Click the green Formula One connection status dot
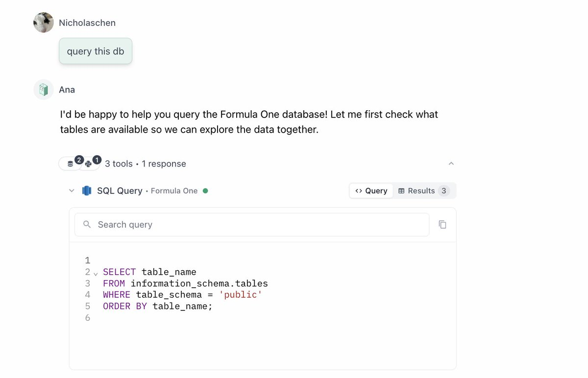Image resolution: width=588 pixels, height=378 pixels. pos(206,191)
